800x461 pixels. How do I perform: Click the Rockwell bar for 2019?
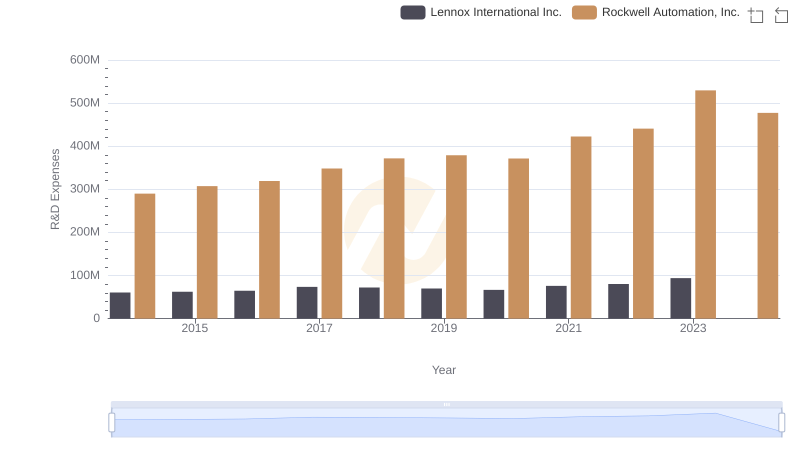pos(456,237)
